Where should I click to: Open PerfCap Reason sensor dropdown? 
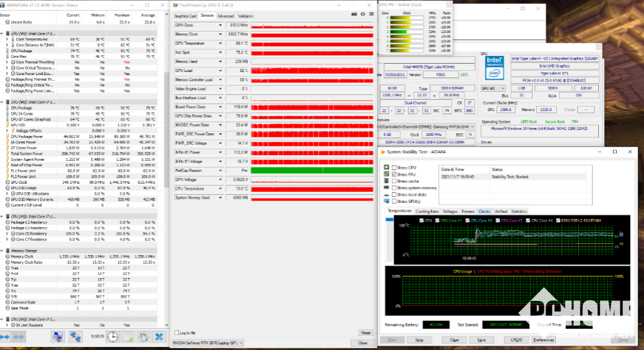tap(220, 170)
